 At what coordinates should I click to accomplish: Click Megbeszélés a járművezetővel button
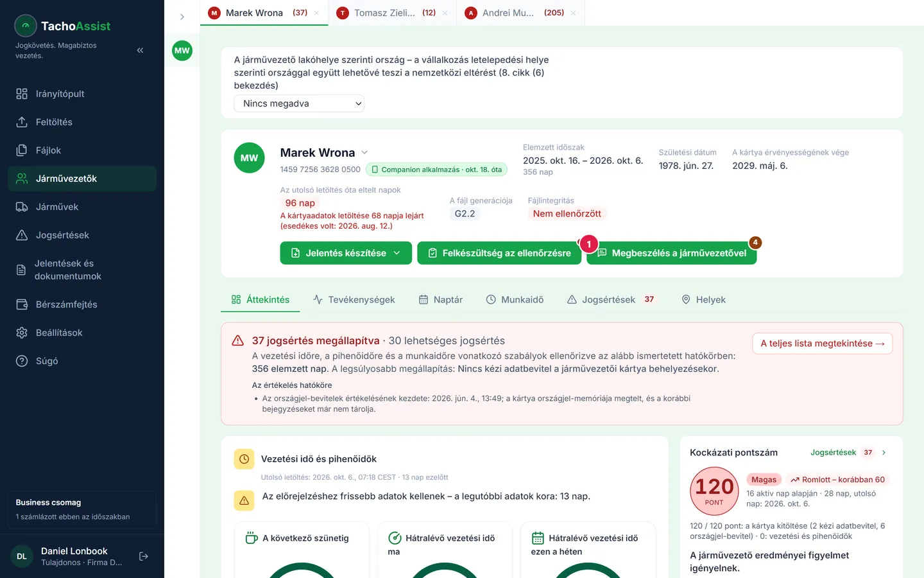click(671, 253)
